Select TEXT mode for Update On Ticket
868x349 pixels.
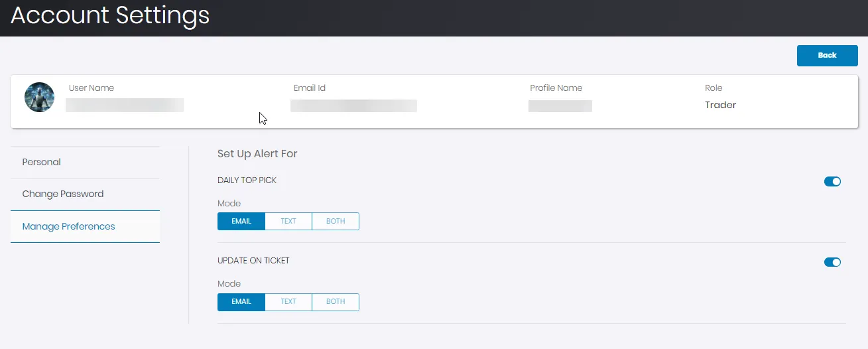tap(288, 302)
